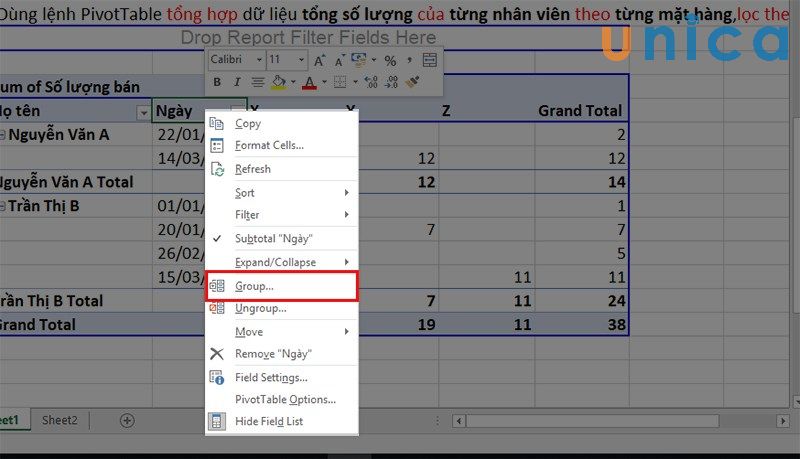The height and width of the screenshot is (459, 800).
Task: Open the borders dropdown arrow
Action: (x=355, y=82)
